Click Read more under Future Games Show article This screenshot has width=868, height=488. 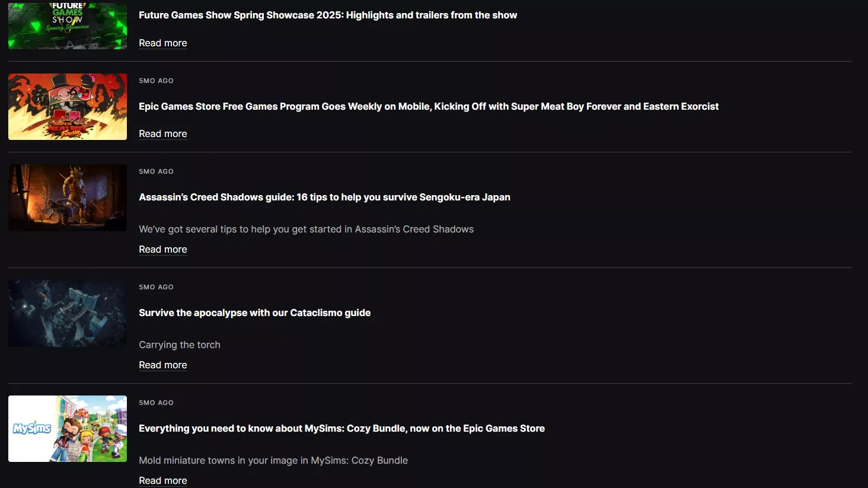click(x=163, y=43)
